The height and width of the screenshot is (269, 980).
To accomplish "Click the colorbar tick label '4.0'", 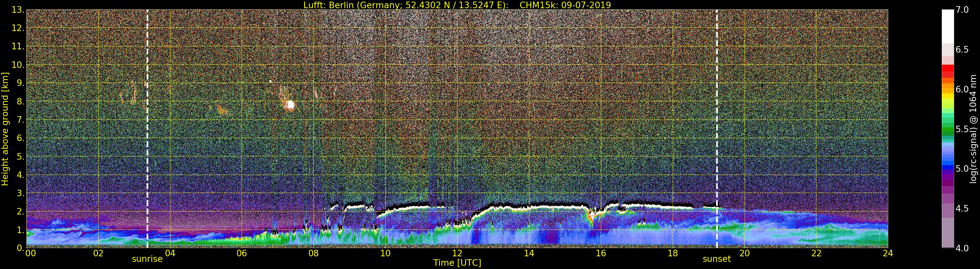I will pyautogui.click(x=962, y=248).
